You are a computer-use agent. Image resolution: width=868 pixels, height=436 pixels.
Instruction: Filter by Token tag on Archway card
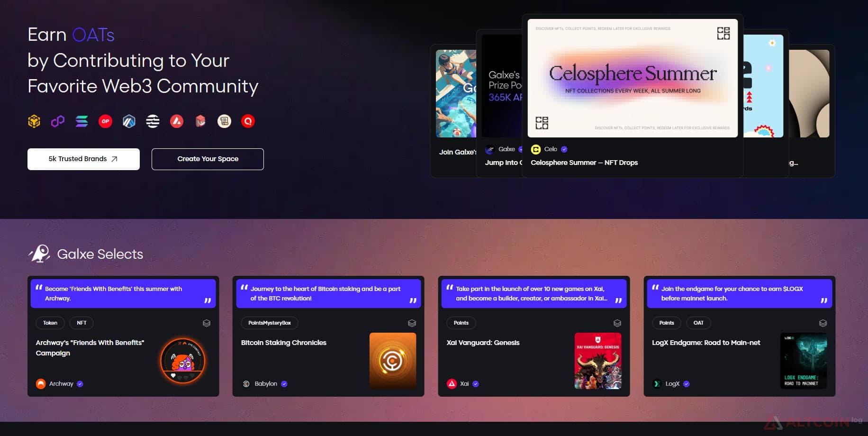click(x=50, y=323)
